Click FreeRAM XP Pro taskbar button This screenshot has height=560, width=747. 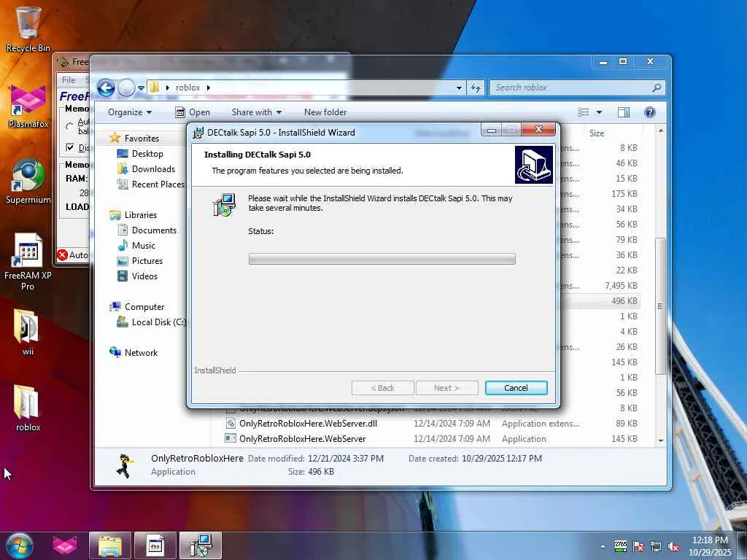click(x=155, y=545)
